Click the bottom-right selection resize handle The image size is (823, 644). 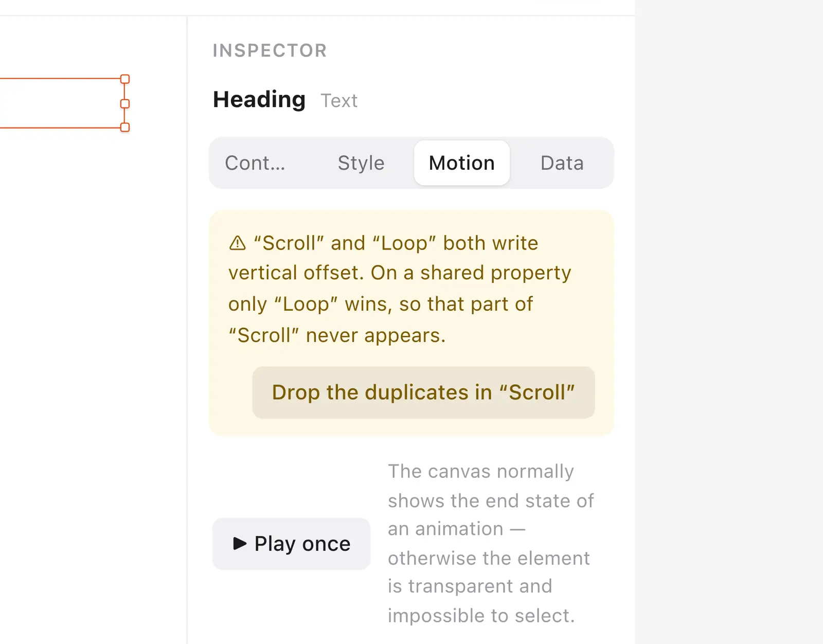click(x=125, y=127)
